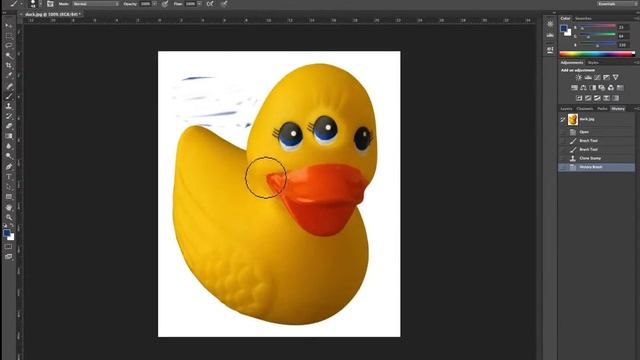Switch to the Channels tab
This screenshot has width=640, height=360.
(584, 109)
